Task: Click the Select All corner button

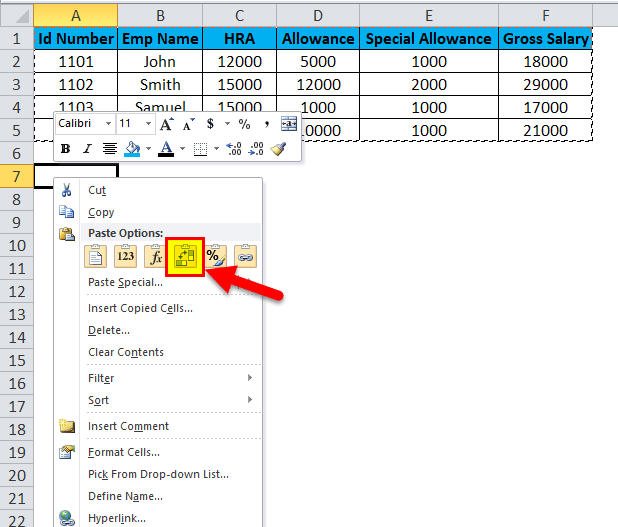Action: coord(17,16)
